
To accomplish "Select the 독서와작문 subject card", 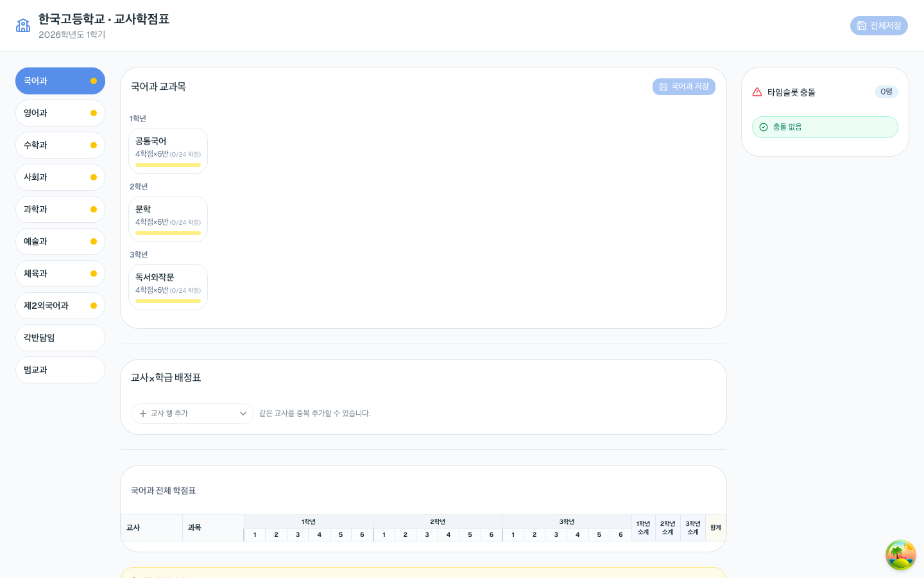I will pos(168,287).
